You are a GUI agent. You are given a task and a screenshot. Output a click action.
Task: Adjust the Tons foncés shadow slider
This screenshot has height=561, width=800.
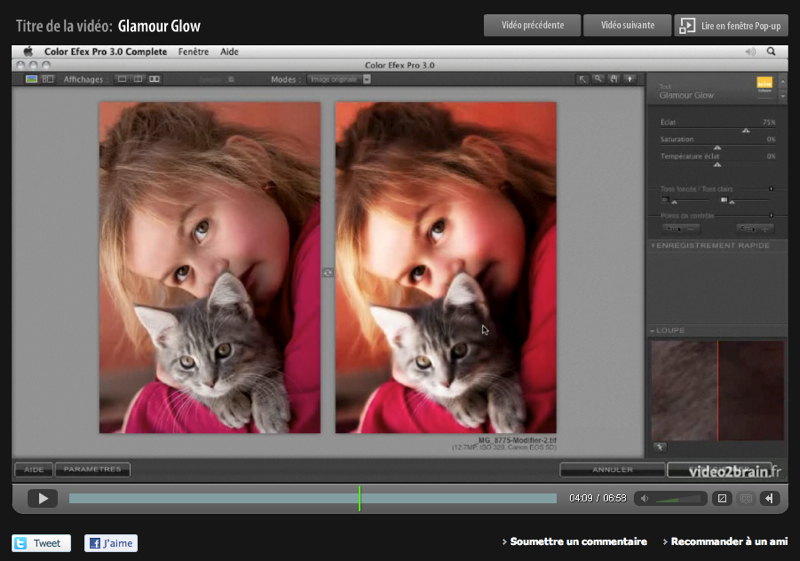click(674, 202)
